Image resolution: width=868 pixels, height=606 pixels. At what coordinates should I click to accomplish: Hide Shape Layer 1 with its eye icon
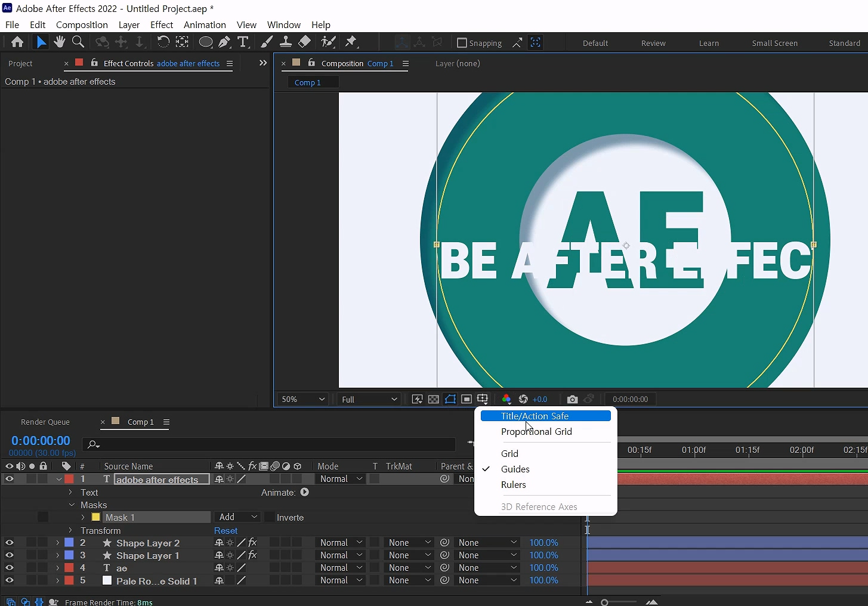coord(10,555)
